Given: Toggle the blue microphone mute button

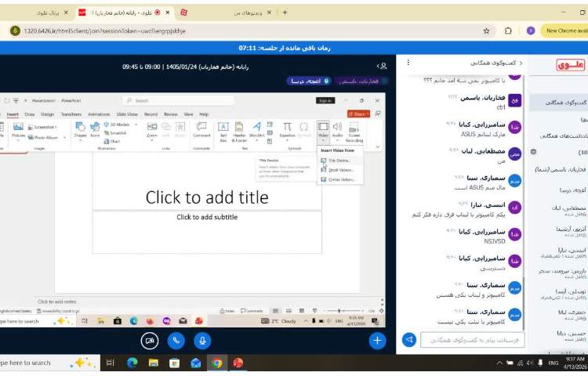Looking at the screenshot, I should [202, 341].
